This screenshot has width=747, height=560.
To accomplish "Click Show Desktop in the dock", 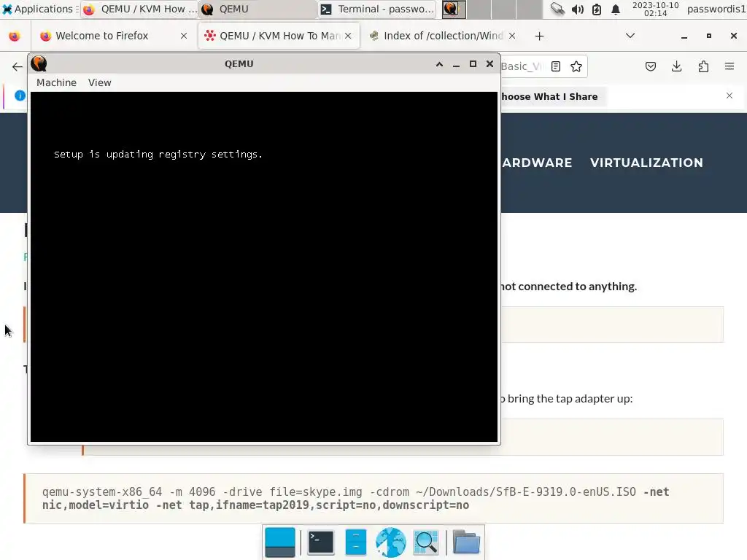I will coord(279,542).
